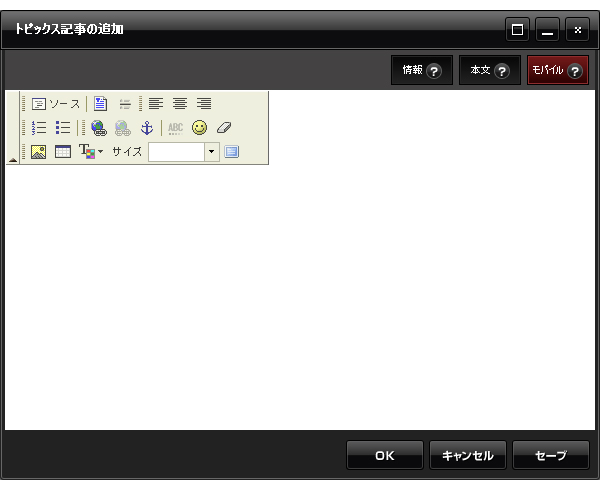Click the greyed page break icon beside templates
Image resolution: width=600 pixels, height=500 pixels.
point(125,104)
